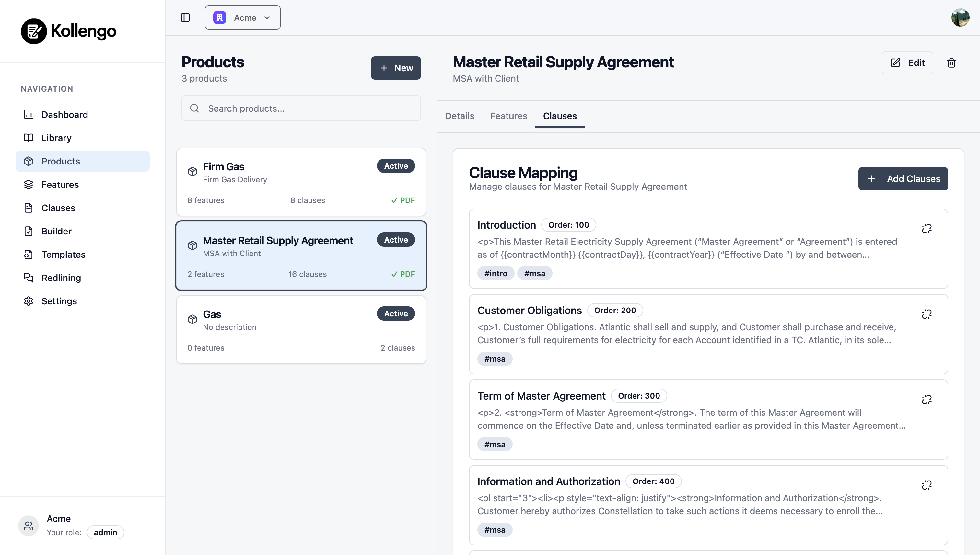Select the Library book icon in sidebar

tap(29, 138)
